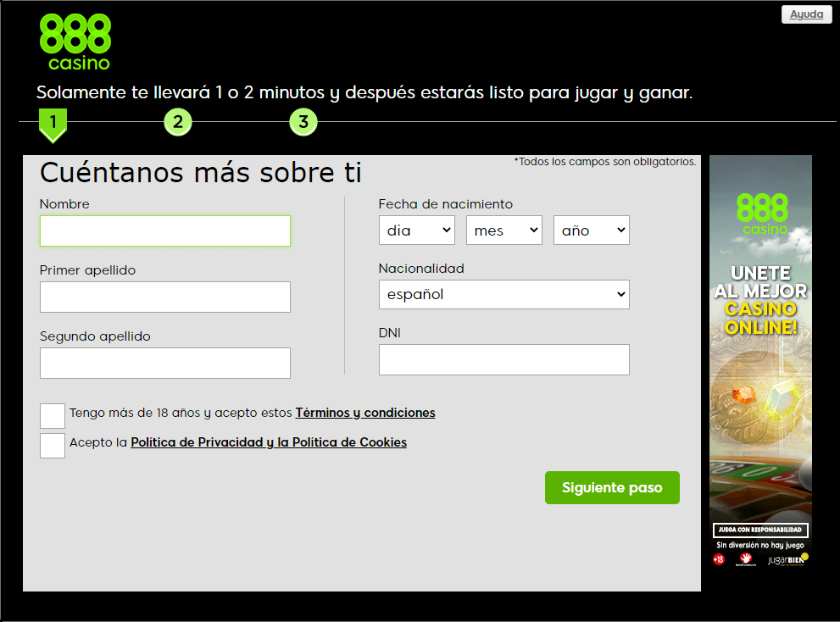Check the Privacy and Cookies policy box
The width and height of the screenshot is (840, 622).
[x=53, y=446]
